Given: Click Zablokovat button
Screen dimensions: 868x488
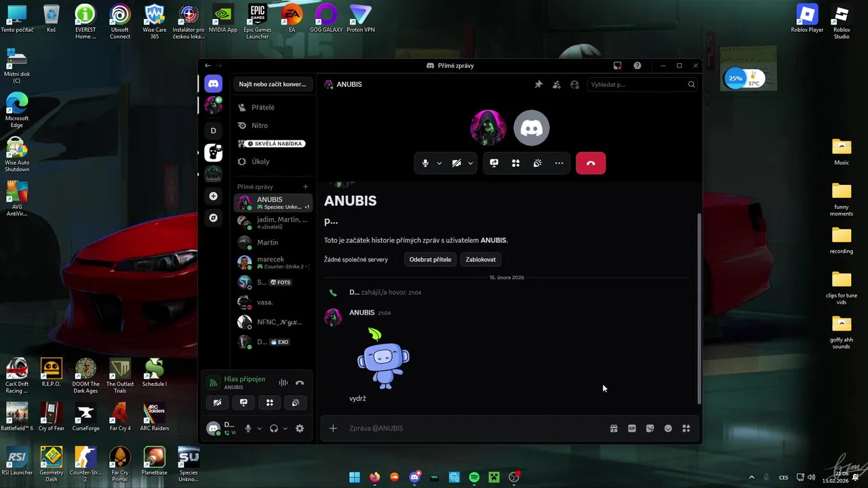Looking at the screenshot, I should pos(481,260).
